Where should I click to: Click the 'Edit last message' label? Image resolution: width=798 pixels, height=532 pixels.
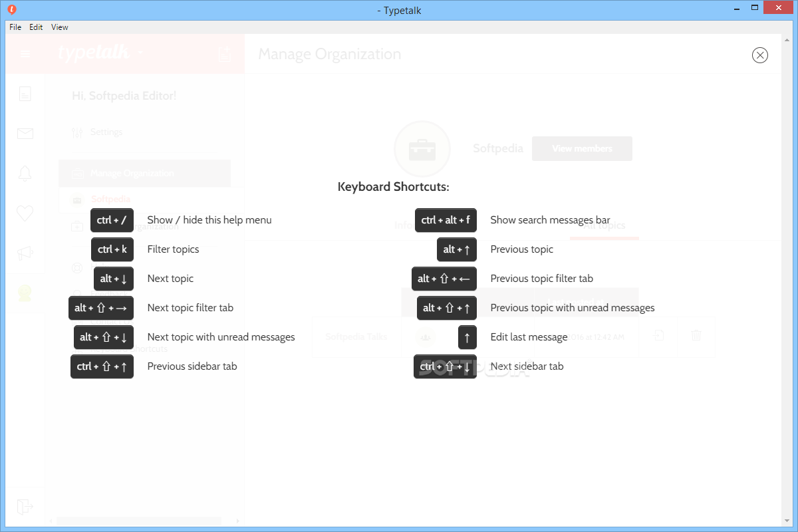[x=529, y=337]
